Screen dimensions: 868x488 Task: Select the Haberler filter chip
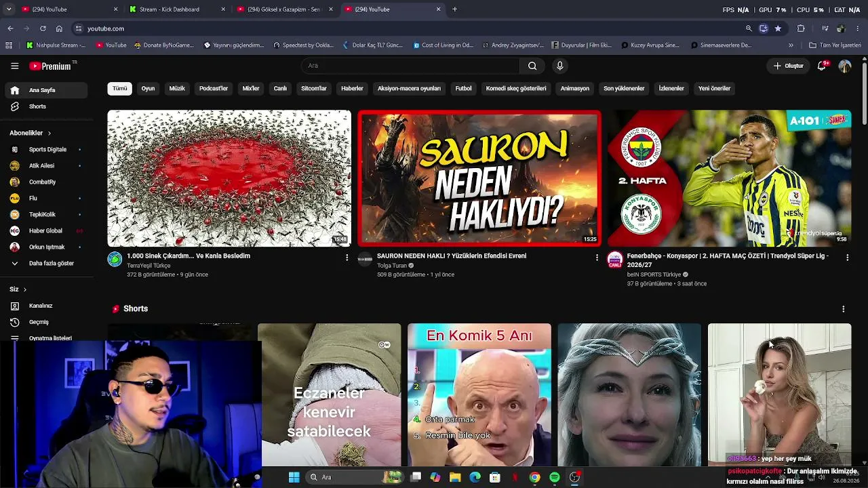click(x=352, y=89)
